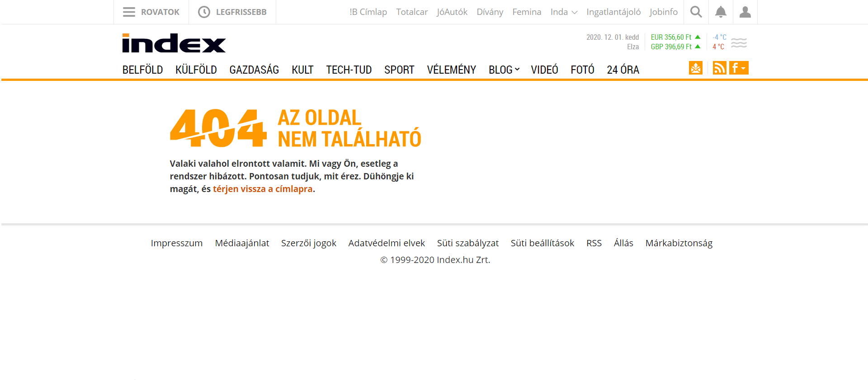Open the Dívány link
This screenshot has height=380, width=868.
click(x=490, y=12)
